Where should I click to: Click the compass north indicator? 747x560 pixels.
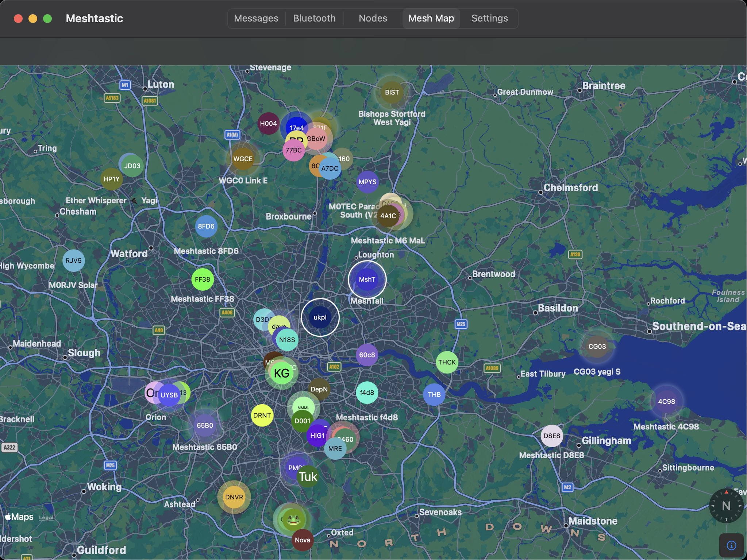[x=726, y=506]
